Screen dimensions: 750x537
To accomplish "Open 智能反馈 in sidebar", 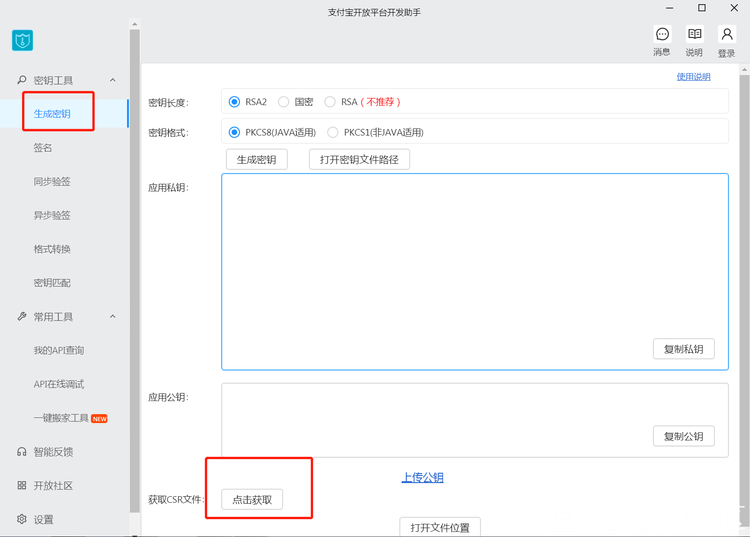I will tap(53, 452).
